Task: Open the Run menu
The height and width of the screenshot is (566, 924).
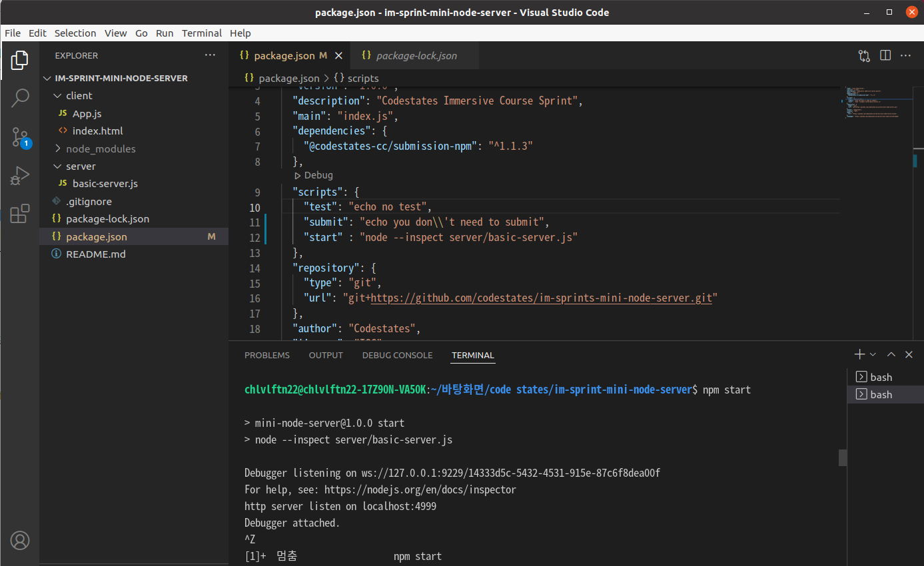Action: tap(165, 33)
